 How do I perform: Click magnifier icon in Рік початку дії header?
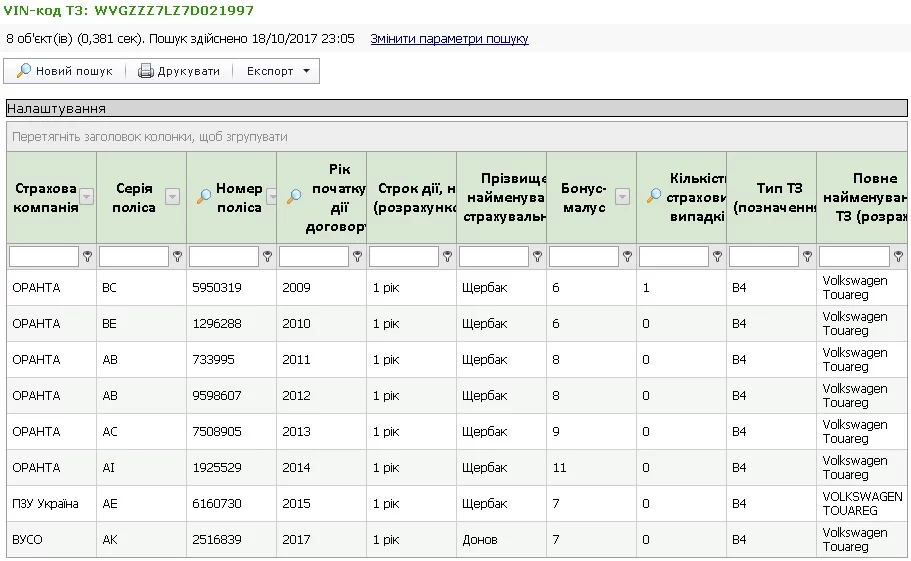294,197
